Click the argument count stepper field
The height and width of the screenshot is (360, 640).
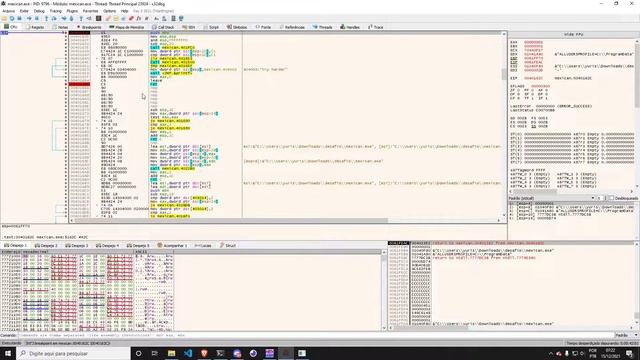(602, 198)
